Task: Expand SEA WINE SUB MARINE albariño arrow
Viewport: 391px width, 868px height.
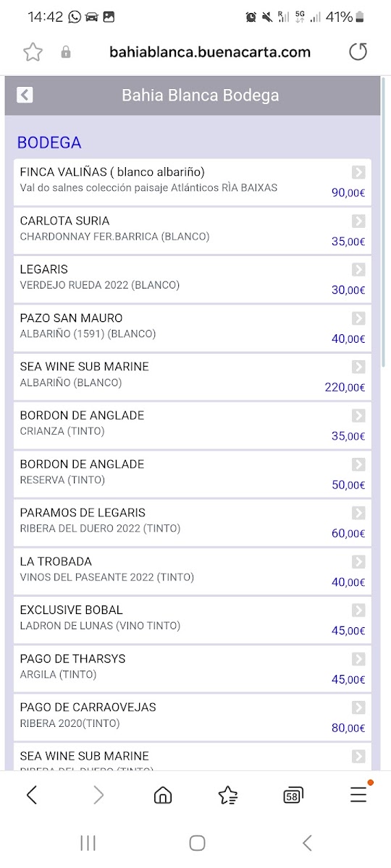Action: tap(358, 367)
